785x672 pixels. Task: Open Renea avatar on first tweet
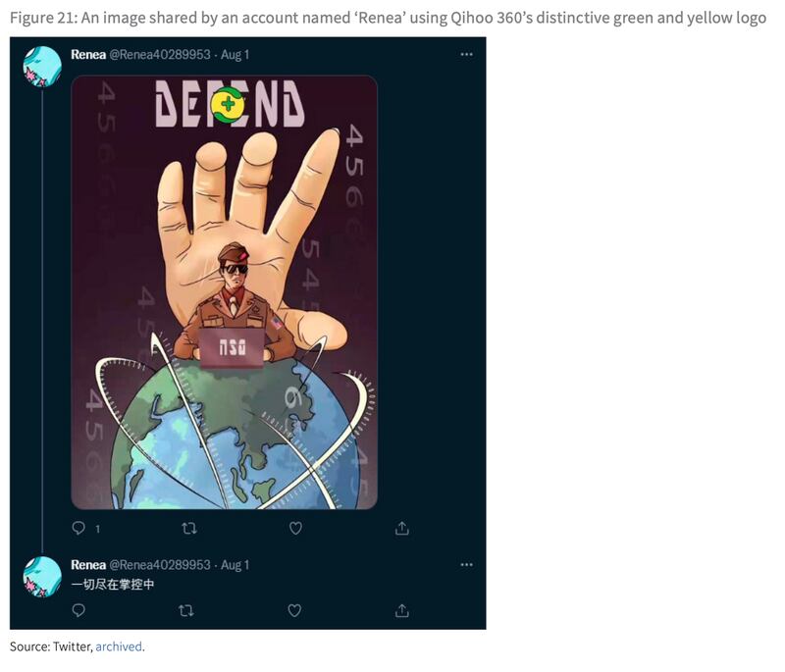pos(42,66)
